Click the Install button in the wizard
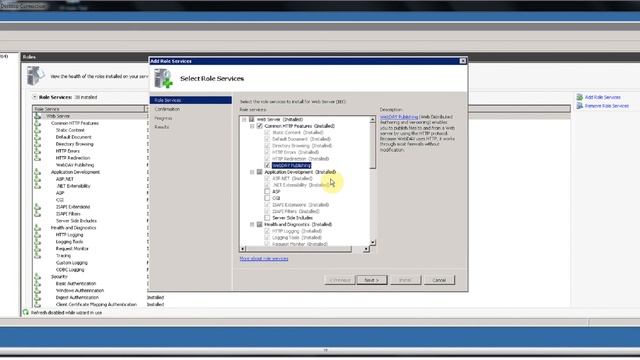 pos(405,280)
